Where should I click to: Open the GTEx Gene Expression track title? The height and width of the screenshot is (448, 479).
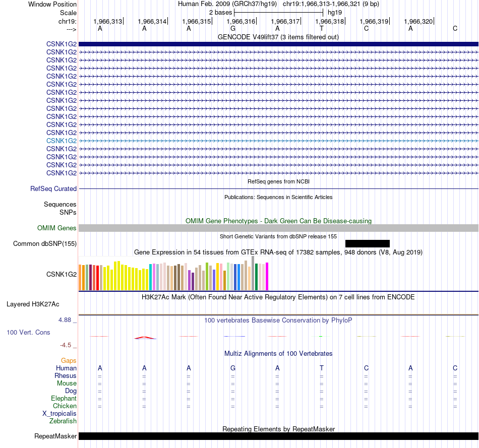pos(278,252)
